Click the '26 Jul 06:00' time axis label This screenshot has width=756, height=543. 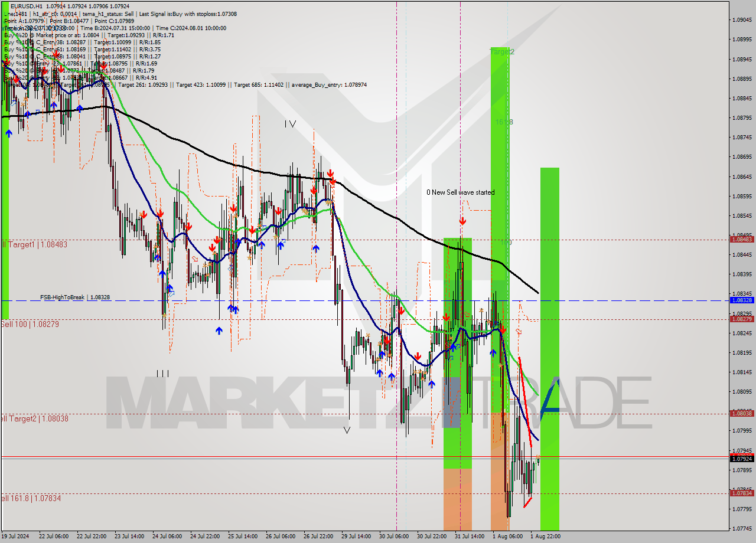[x=281, y=537]
